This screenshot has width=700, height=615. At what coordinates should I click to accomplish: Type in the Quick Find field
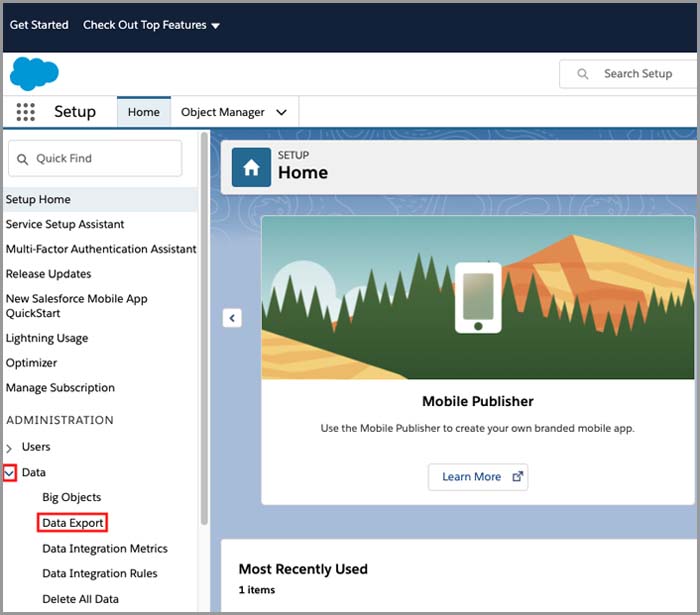[x=105, y=159]
